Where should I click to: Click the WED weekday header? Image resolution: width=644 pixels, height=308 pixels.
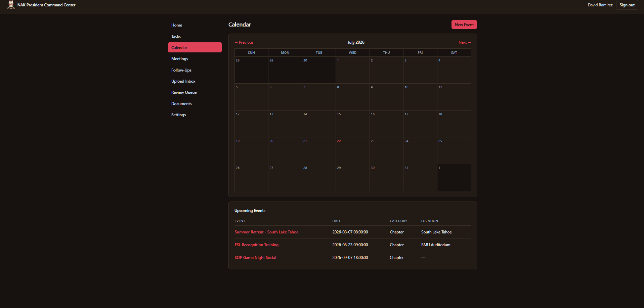(x=353, y=53)
